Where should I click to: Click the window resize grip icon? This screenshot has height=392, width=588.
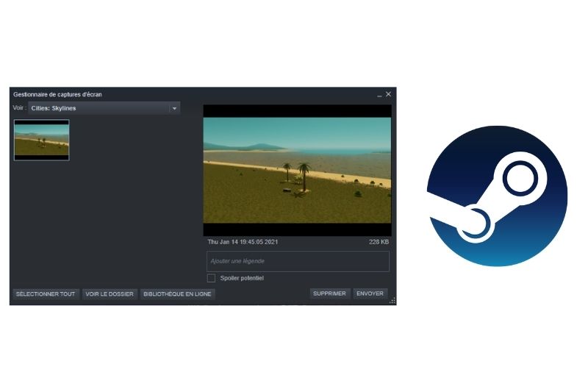pos(392,301)
